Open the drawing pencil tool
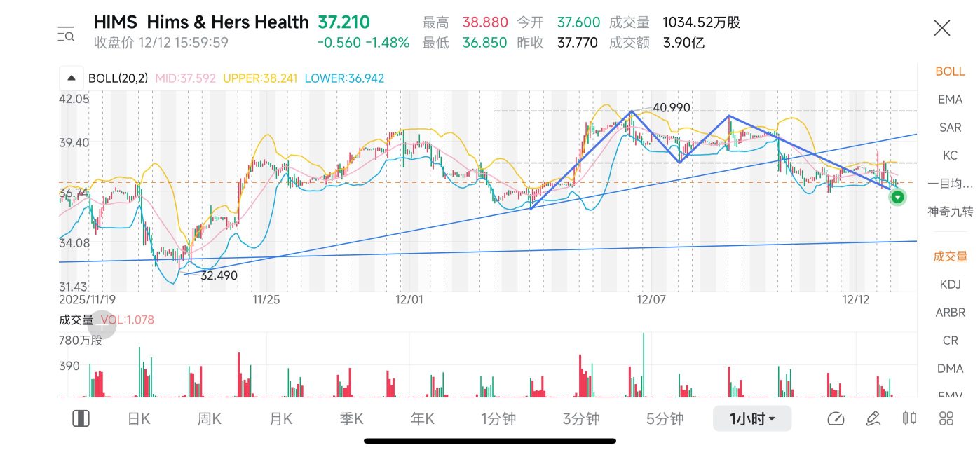980x452 pixels. (x=873, y=419)
